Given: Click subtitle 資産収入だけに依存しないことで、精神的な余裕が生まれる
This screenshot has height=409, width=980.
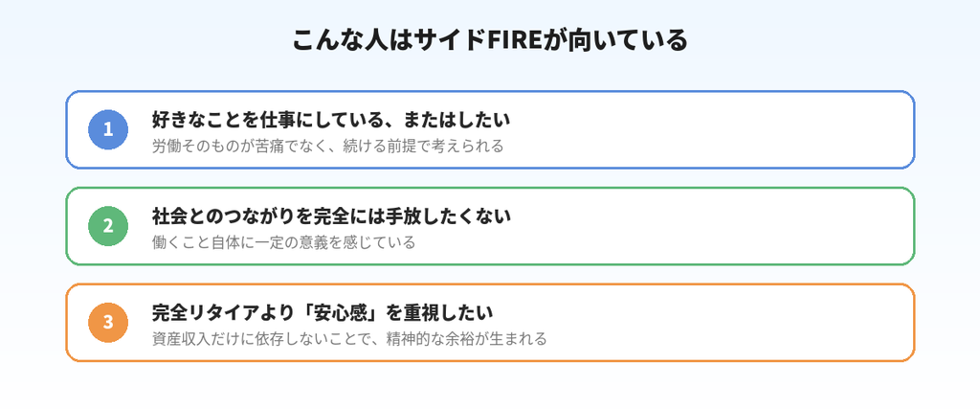Looking at the screenshot, I should pyautogui.click(x=349, y=339).
